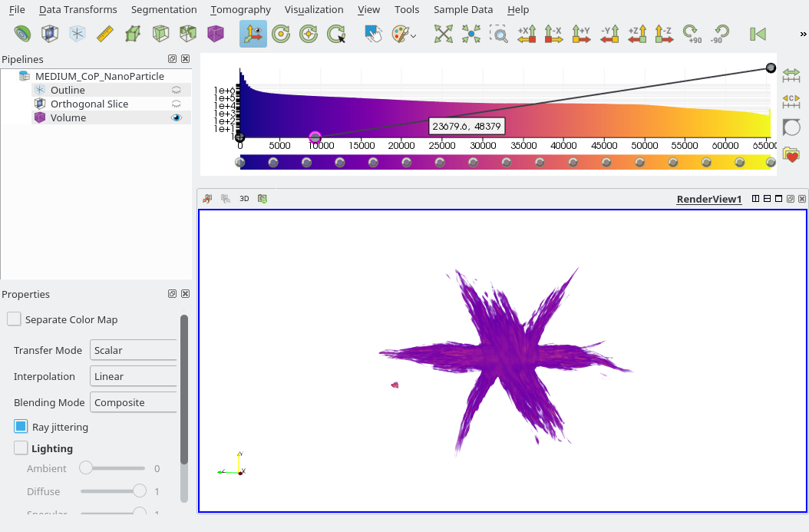Click the zoom to data icon

coord(471,34)
